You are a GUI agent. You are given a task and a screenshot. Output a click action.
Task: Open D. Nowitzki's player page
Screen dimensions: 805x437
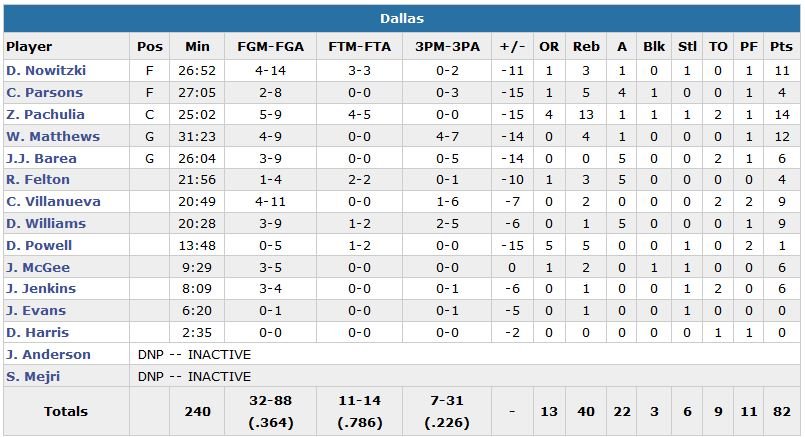coord(45,71)
